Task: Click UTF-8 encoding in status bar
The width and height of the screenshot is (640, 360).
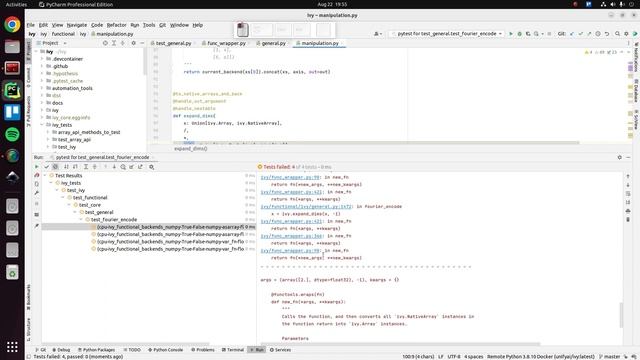Action: 453,357
